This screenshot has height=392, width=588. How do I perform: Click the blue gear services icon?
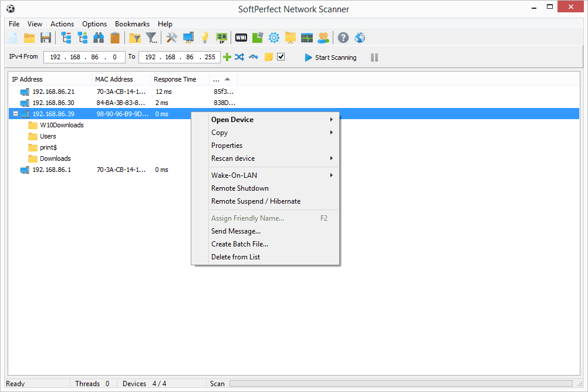click(274, 38)
